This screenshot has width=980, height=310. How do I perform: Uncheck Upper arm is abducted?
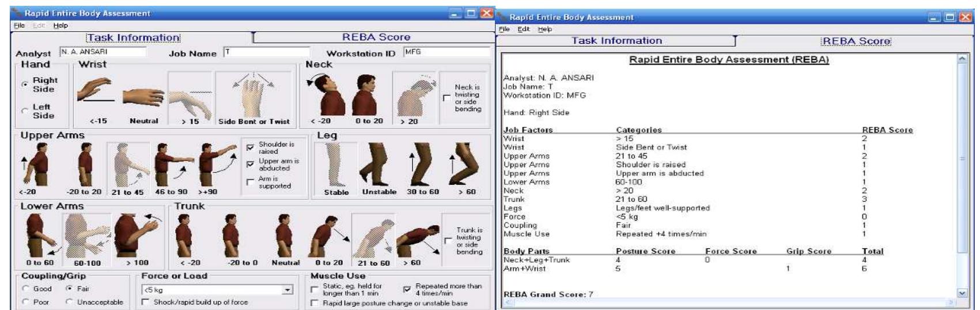(x=250, y=165)
